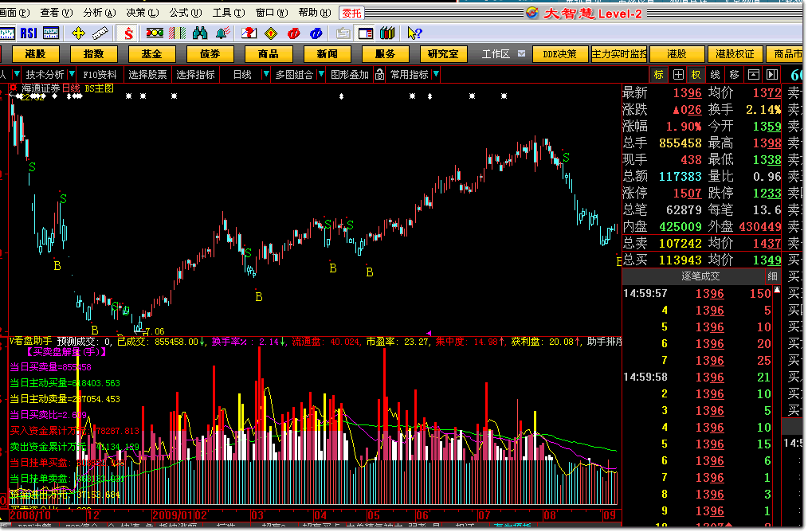Toggle the window layout panel icon
Viewport: 808px width, 532px height.
[365, 33]
